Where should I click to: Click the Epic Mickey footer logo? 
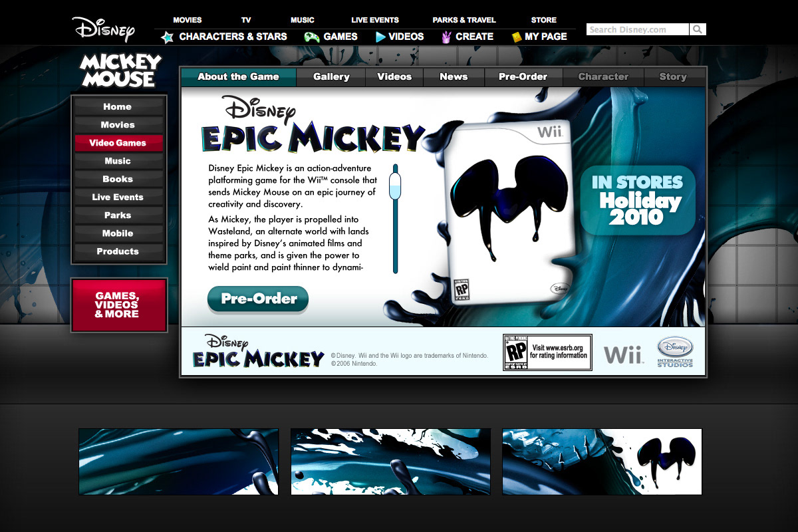pos(258,352)
